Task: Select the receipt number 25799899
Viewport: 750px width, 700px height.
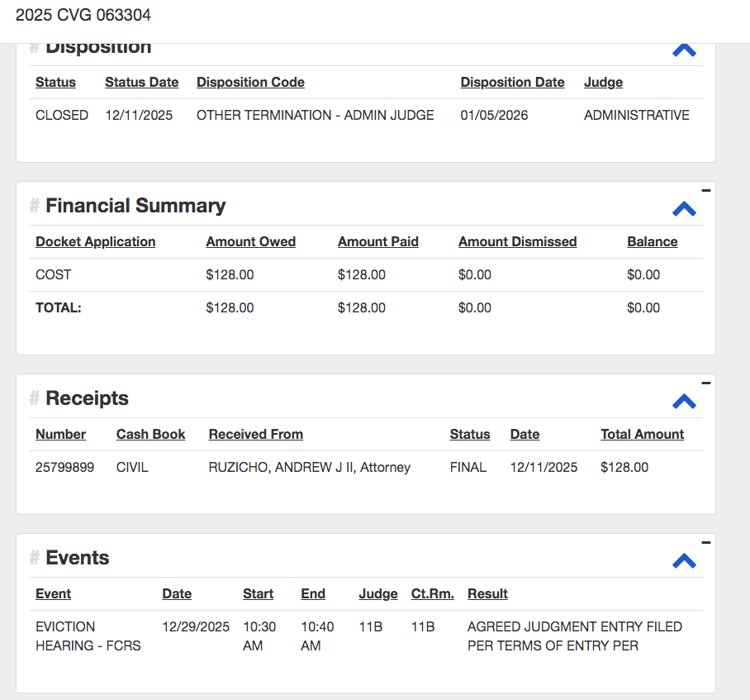Action: pos(64,468)
